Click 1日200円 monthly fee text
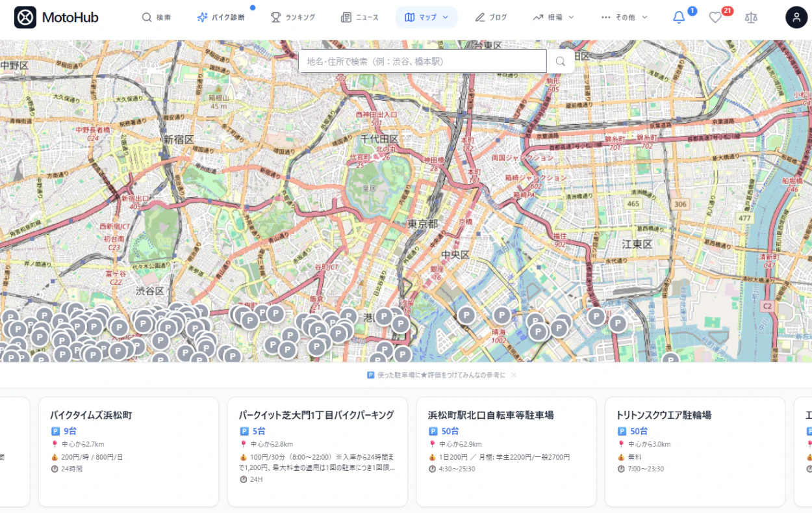This screenshot has width=812, height=513. point(505,457)
